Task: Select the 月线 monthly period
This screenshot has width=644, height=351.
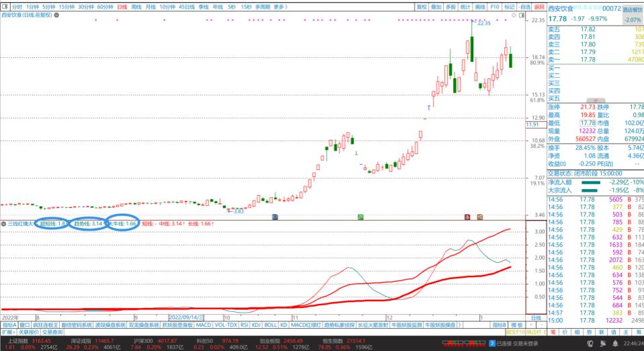Action: point(151,7)
